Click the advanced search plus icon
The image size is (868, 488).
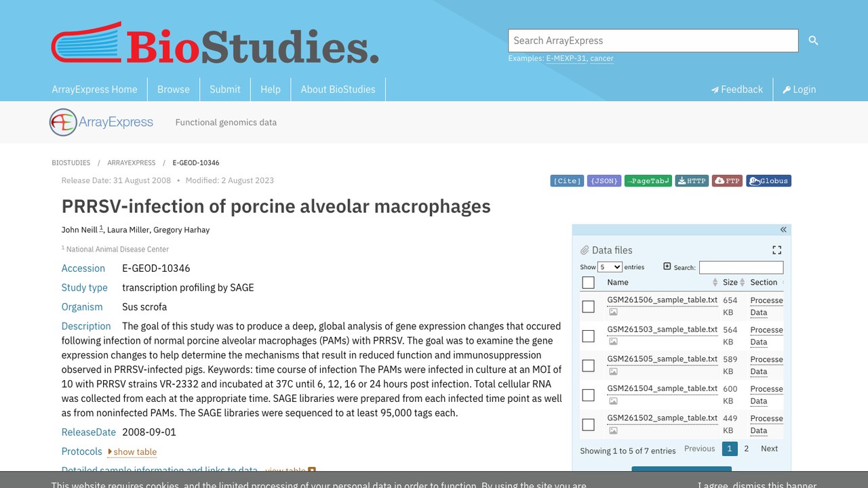667,266
